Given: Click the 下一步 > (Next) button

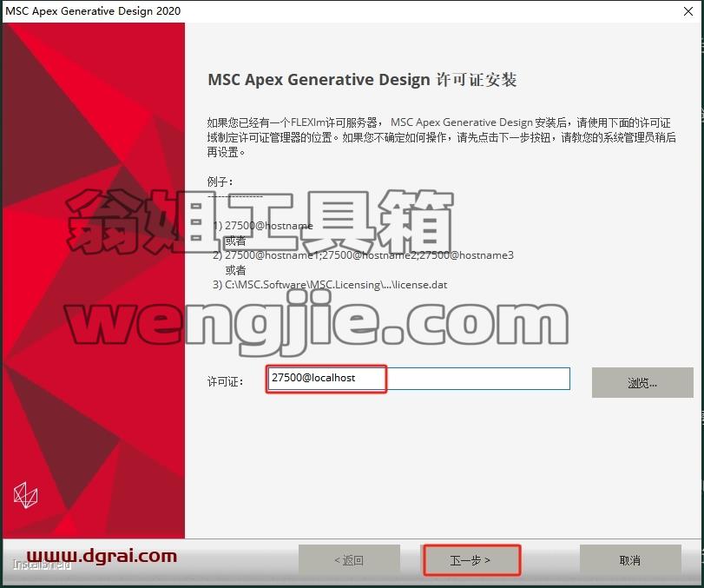Looking at the screenshot, I should pyautogui.click(x=472, y=560).
